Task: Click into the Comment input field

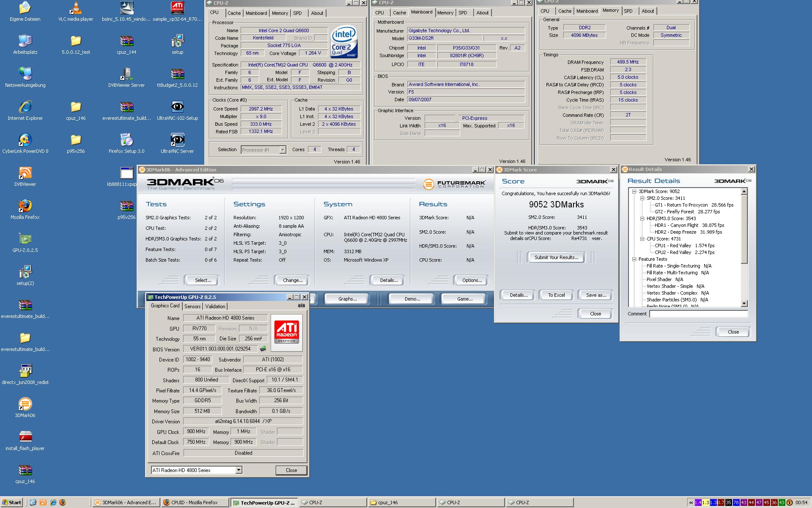Action: pos(699,314)
